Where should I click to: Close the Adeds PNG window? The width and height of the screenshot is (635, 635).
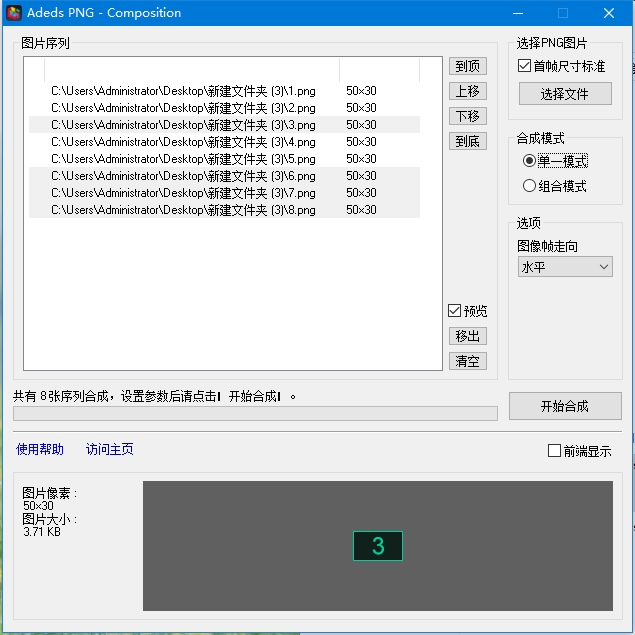pos(609,13)
